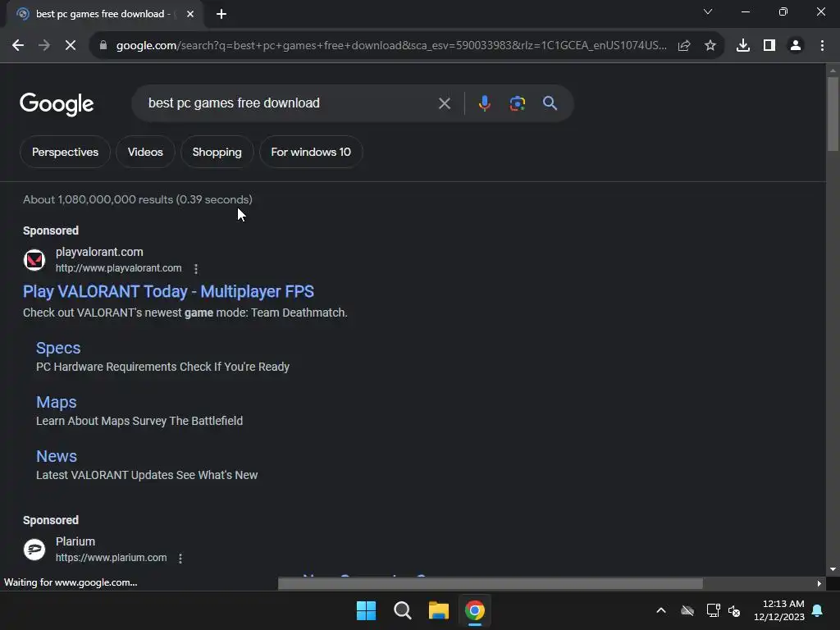Viewport: 840px width, 630px height.
Task: Close the 'best pc games free download' tab
Action: pyautogui.click(x=190, y=14)
